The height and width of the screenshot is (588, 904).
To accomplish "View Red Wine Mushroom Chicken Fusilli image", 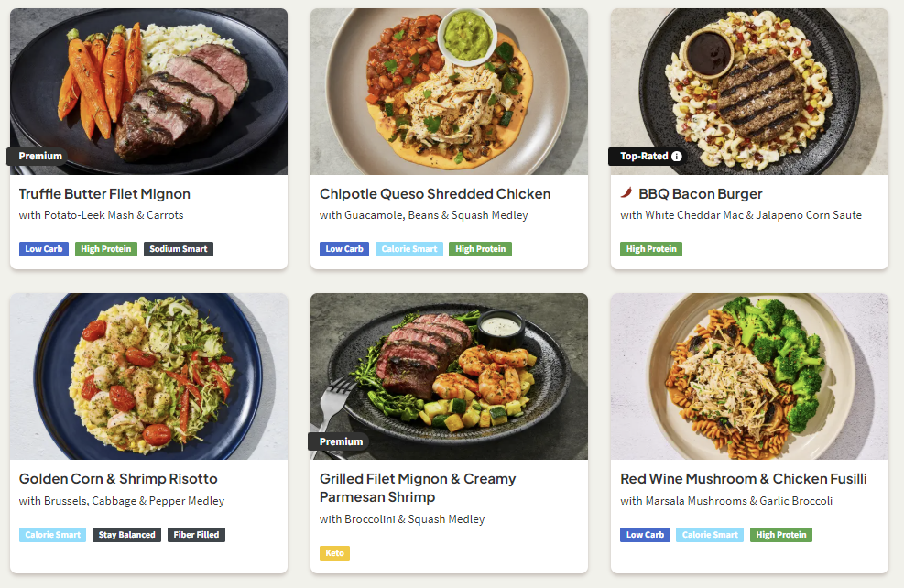I will 749,376.
